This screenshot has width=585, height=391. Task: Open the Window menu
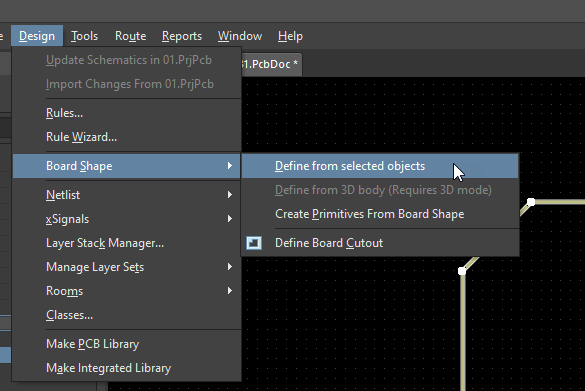pyautogui.click(x=240, y=36)
